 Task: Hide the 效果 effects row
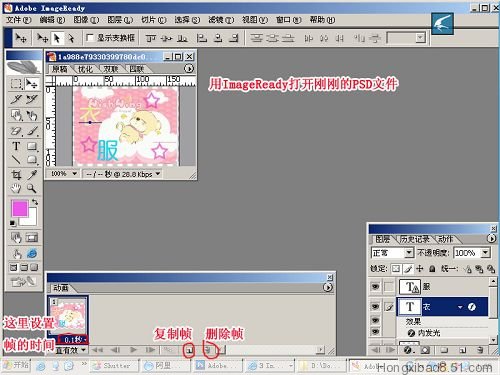375,321
